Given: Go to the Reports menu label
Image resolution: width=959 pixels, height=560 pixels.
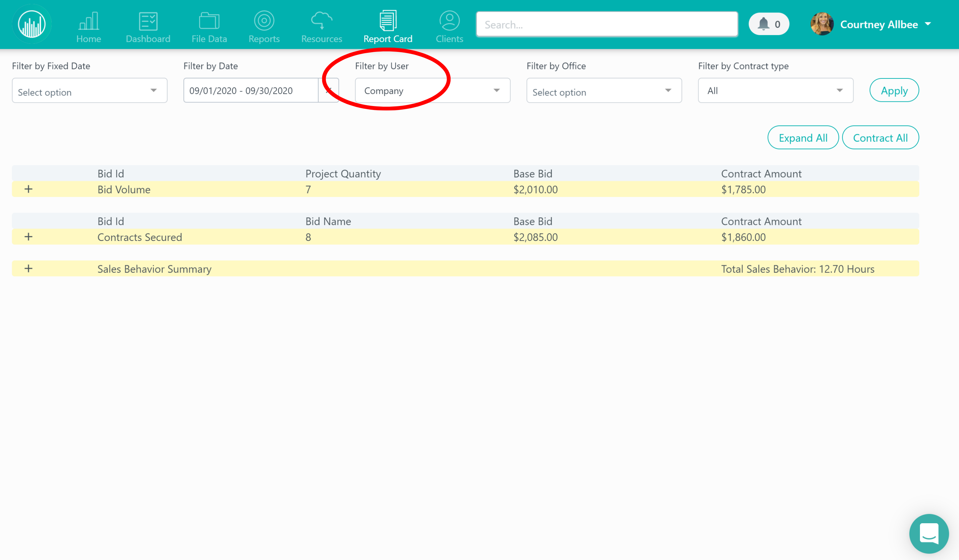Looking at the screenshot, I should click(264, 39).
